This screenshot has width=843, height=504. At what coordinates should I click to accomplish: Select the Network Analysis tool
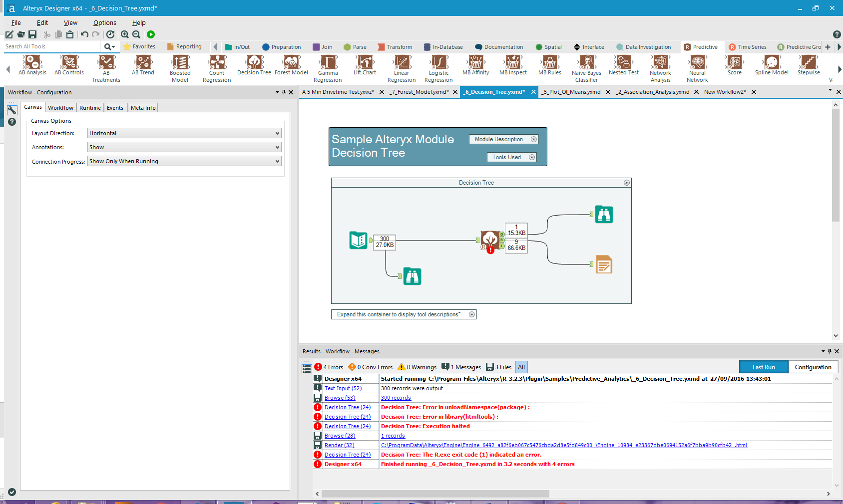tap(661, 69)
